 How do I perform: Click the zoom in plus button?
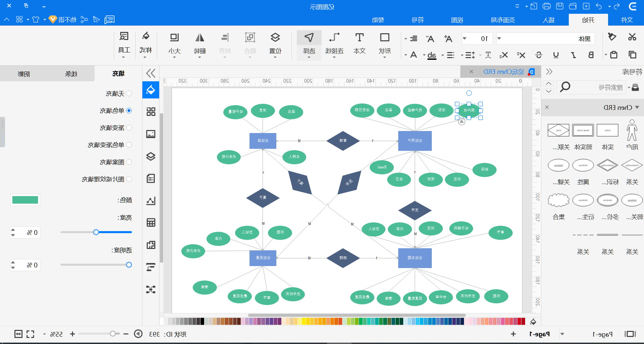click(x=72, y=334)
